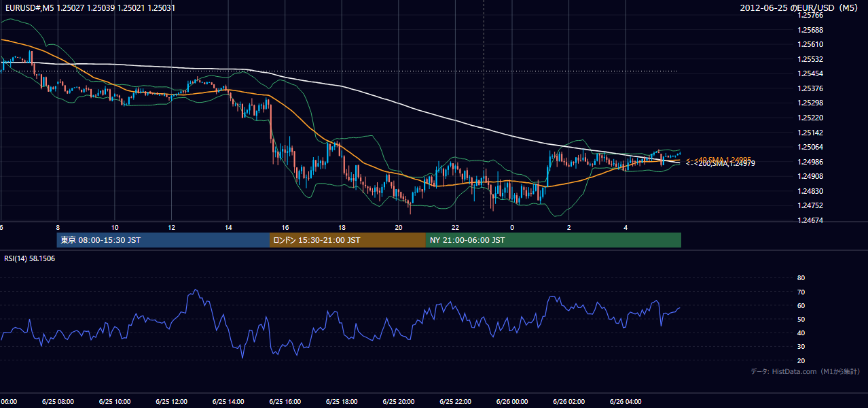Click price axis value 1.25142
This screenshot has width=868, height=408.
tap(810, 133)
